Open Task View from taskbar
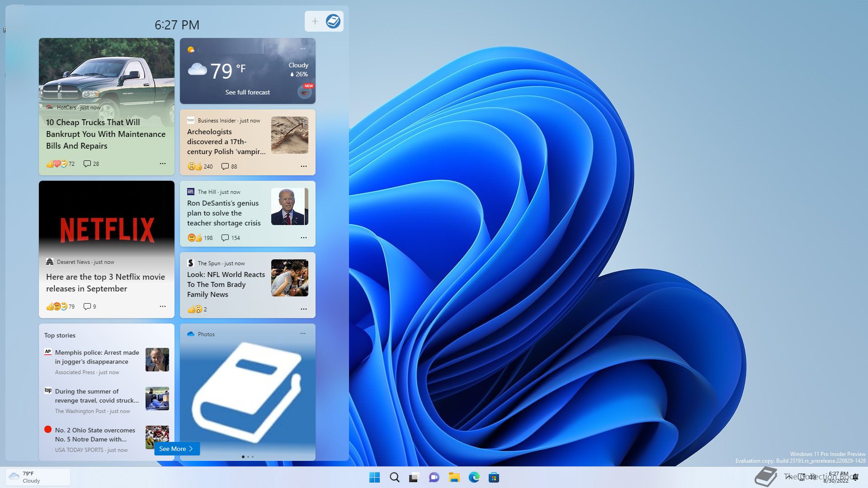This screenshot has width=868, height=488. point(414,477)
